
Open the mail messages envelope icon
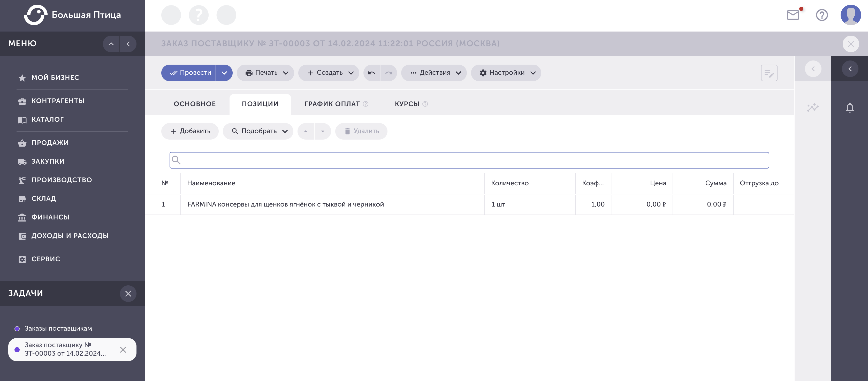793,15
